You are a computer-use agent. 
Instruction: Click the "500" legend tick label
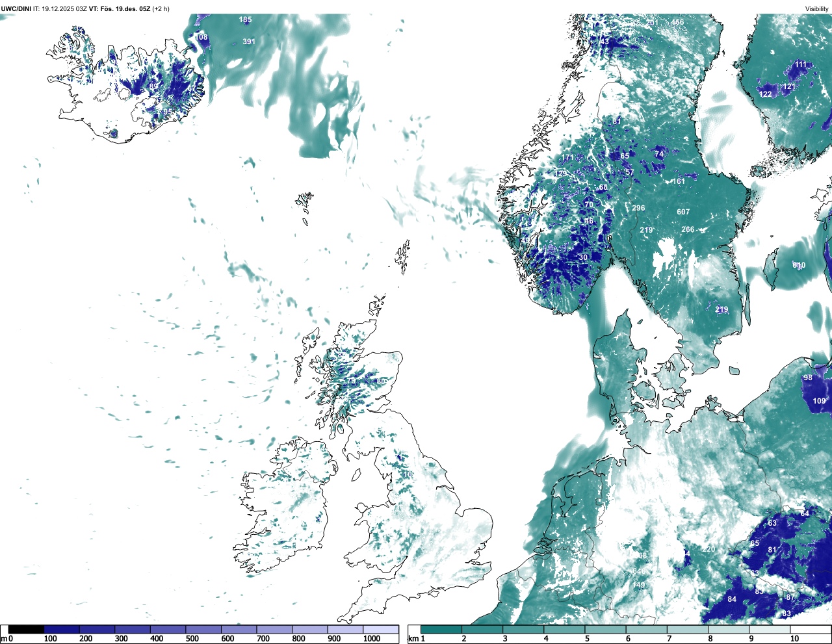coord(192,639)
